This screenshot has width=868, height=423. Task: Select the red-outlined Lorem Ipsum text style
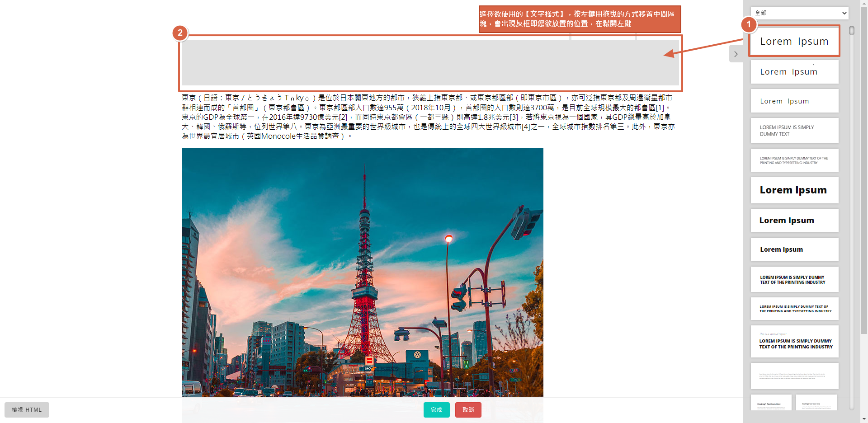click(794, 42)
